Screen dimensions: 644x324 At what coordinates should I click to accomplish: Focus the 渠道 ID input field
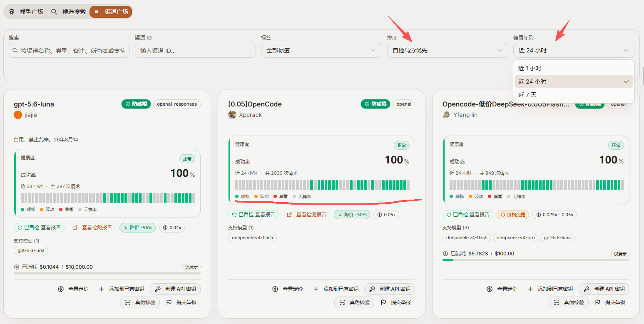195,50
